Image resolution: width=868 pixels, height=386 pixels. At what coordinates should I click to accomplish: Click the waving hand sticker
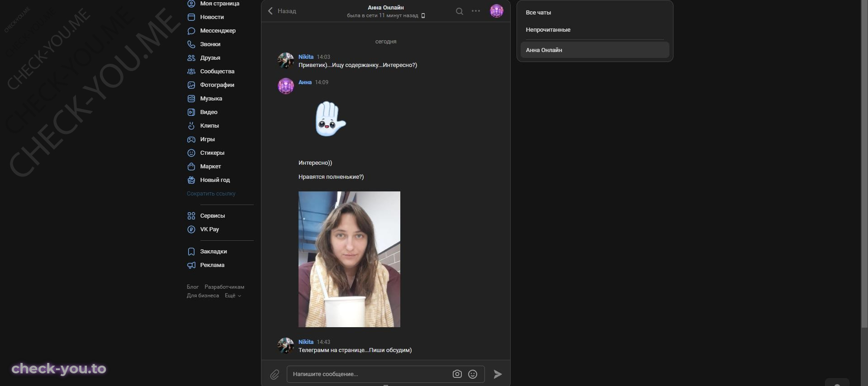pyautogui.click(x=331, y=119)
